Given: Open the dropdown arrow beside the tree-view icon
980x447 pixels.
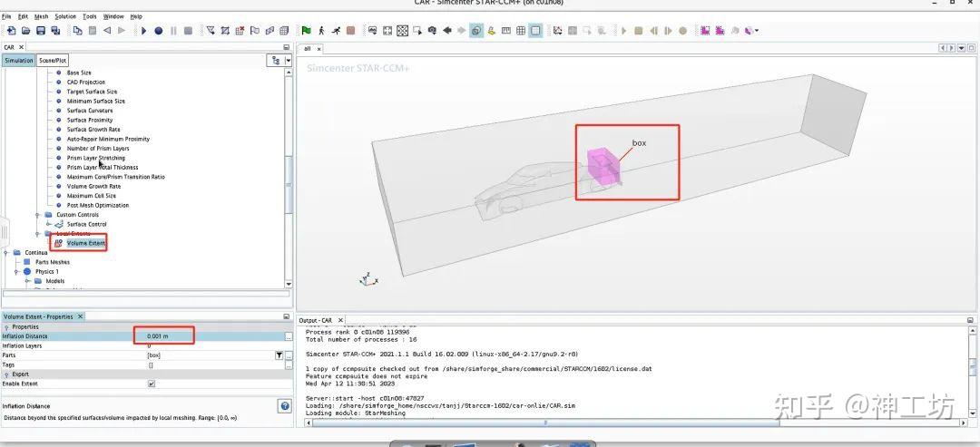Looking at the screenshot, I should [x=289, y=61].
